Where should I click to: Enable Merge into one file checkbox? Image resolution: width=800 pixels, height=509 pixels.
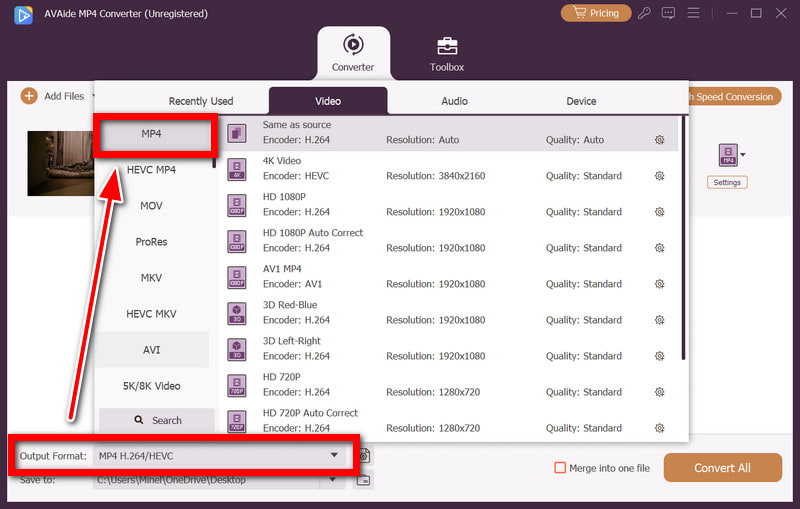pyautogui.click(x=561, y=468)
